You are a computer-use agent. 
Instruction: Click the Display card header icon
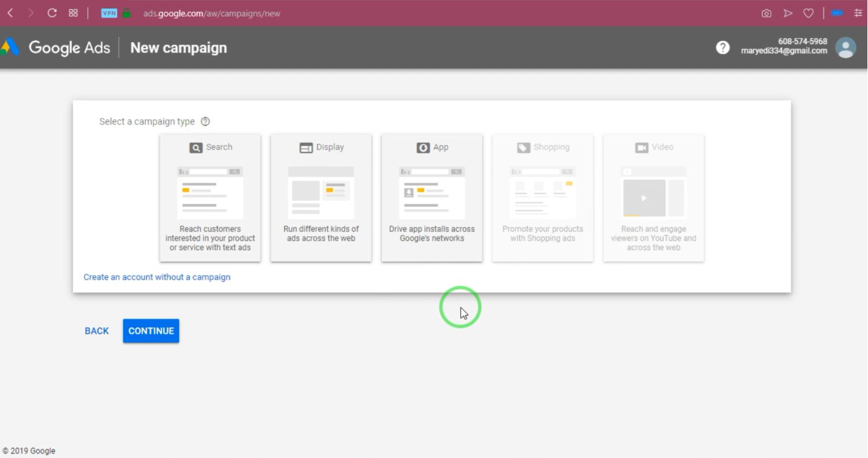(x=306, y=148)
